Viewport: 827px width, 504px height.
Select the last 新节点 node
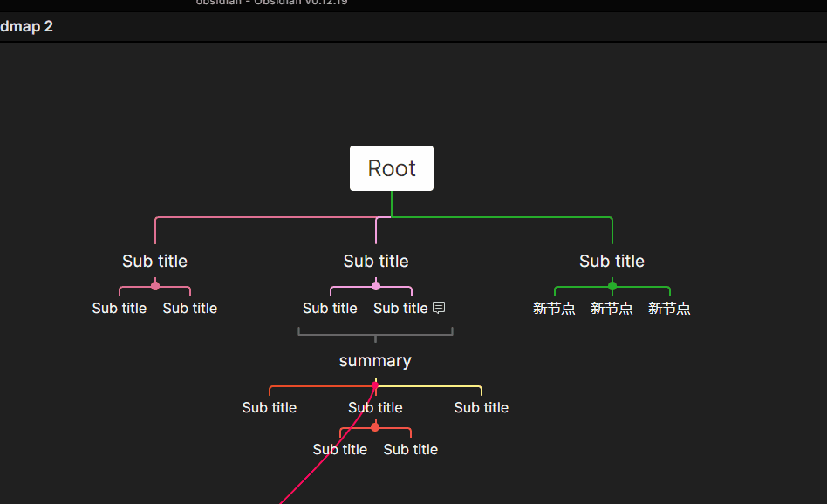[x=669, y=308]
